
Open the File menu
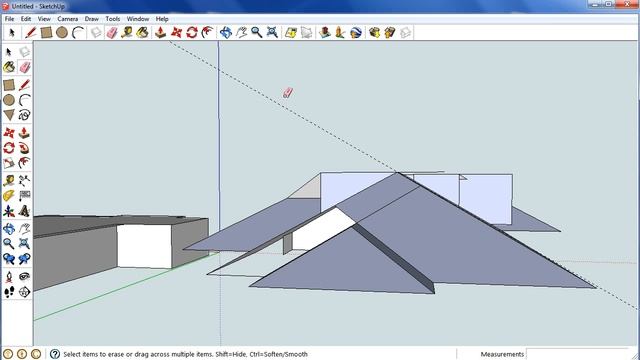click(9, 19)
